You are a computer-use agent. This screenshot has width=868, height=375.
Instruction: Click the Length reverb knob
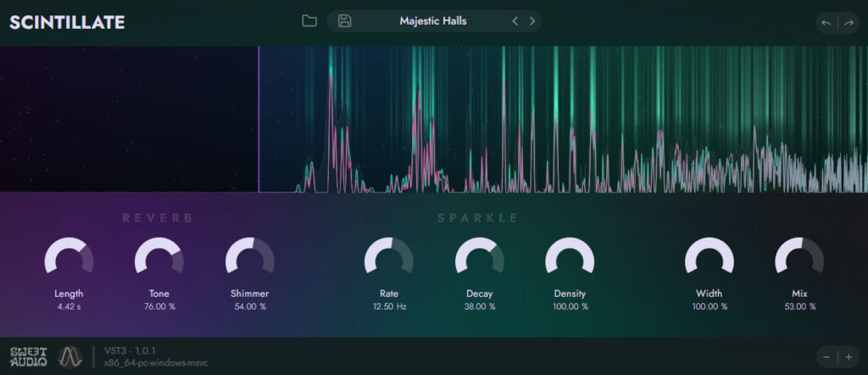click(70, 256)
